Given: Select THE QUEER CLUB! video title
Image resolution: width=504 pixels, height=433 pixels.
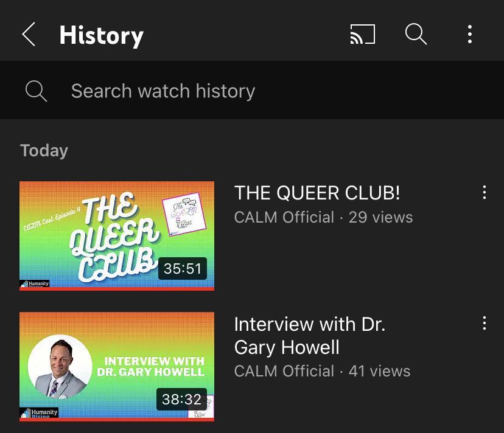Looking at the screenshot, I should (x=317, y=193).
